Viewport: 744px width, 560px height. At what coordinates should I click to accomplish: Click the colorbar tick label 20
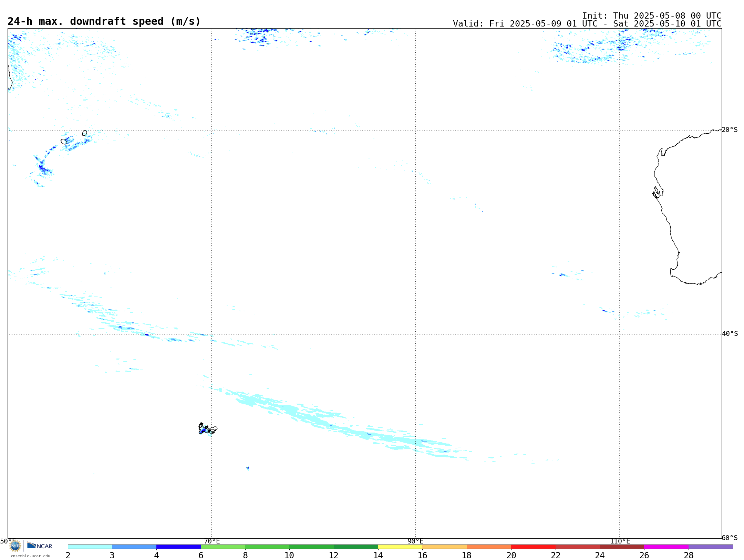pyautogui.click(x=511, y=556)
